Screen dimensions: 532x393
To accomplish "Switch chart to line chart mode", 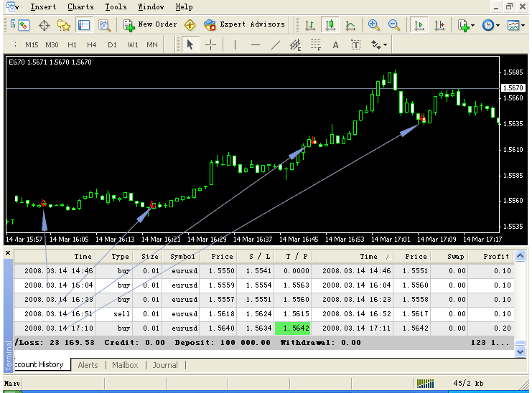I will (x=350, y=24).
